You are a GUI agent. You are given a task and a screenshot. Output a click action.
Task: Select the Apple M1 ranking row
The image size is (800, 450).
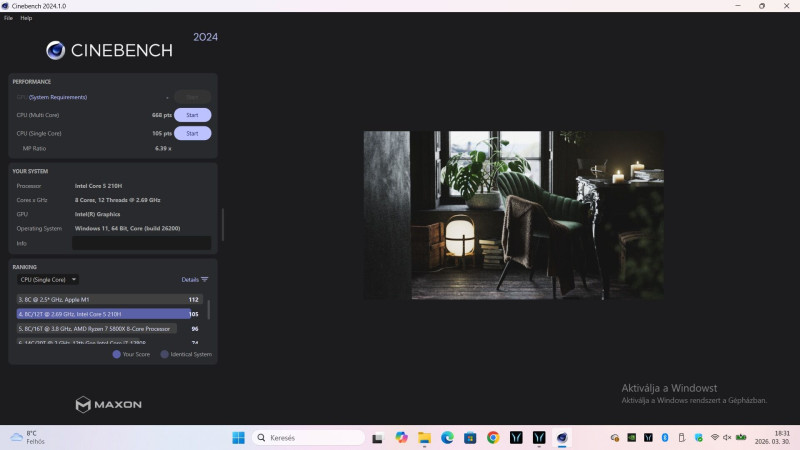[x=109, y=299]
